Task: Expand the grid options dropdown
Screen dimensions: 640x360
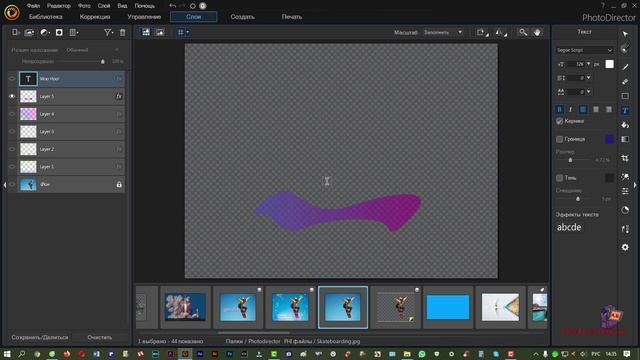Action: click(188, 32)
